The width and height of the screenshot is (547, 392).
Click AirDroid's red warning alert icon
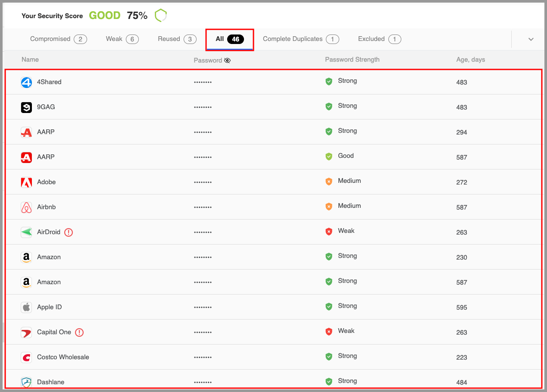click(x=69, y=232)
